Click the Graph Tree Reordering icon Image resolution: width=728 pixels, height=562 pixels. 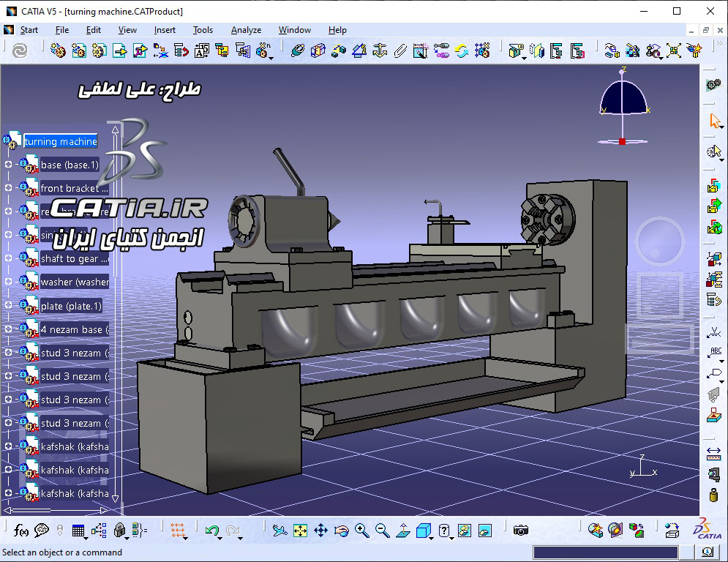pyautogui.click(x=181, y=50)
